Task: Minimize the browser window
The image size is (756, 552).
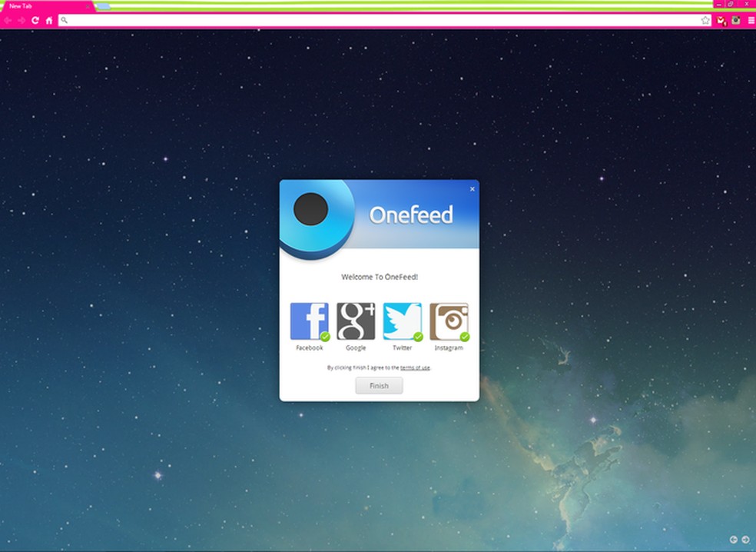Action: coord(719,4)
